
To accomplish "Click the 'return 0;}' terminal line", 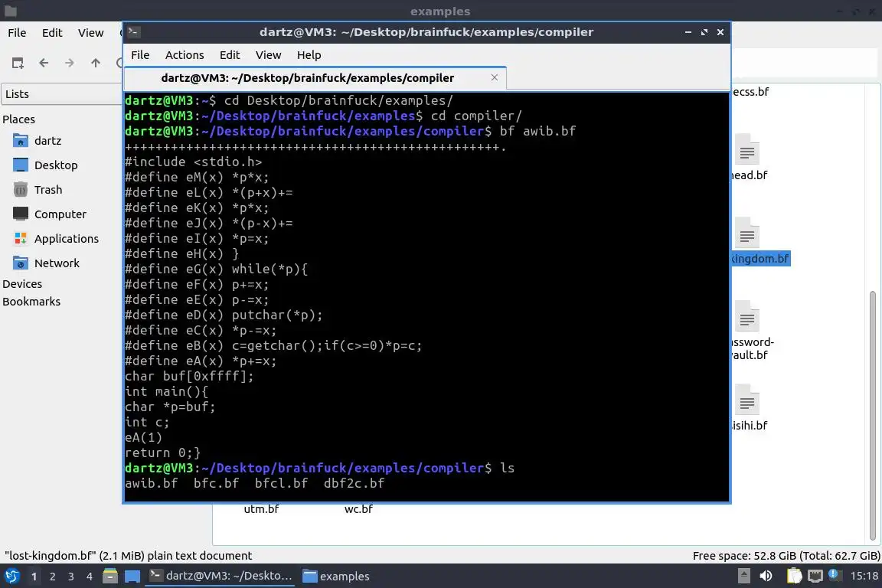I will coord(162,453).
